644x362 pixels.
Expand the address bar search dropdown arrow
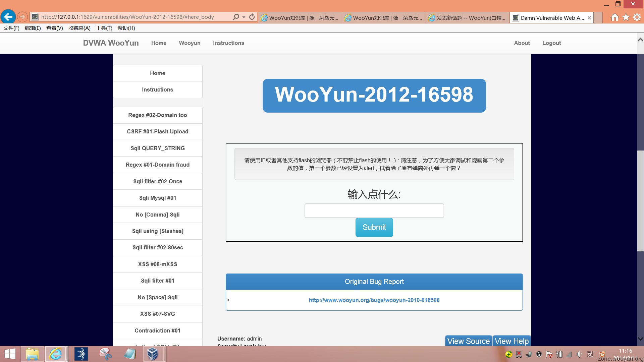tap(244, 17)
